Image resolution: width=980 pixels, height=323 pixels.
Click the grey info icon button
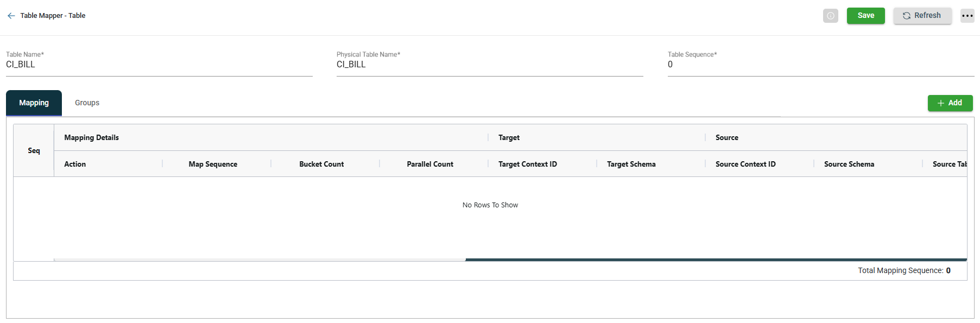point(830,16)
